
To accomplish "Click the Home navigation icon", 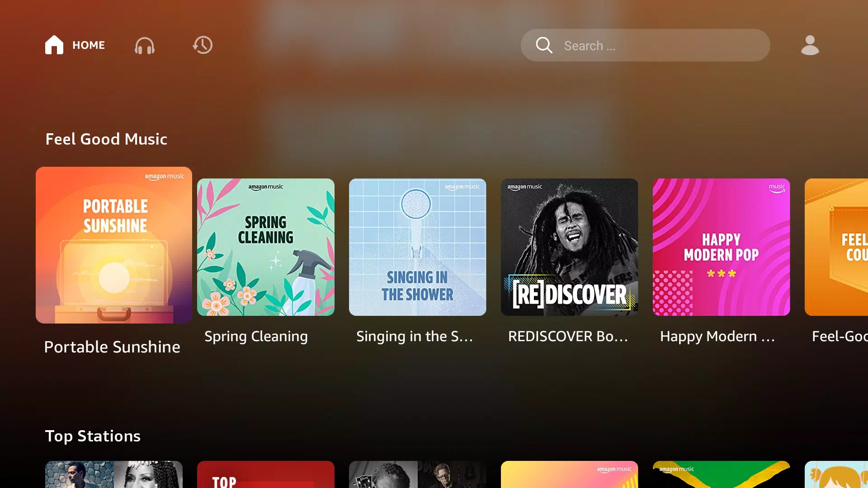I will (x=54, y=45).
